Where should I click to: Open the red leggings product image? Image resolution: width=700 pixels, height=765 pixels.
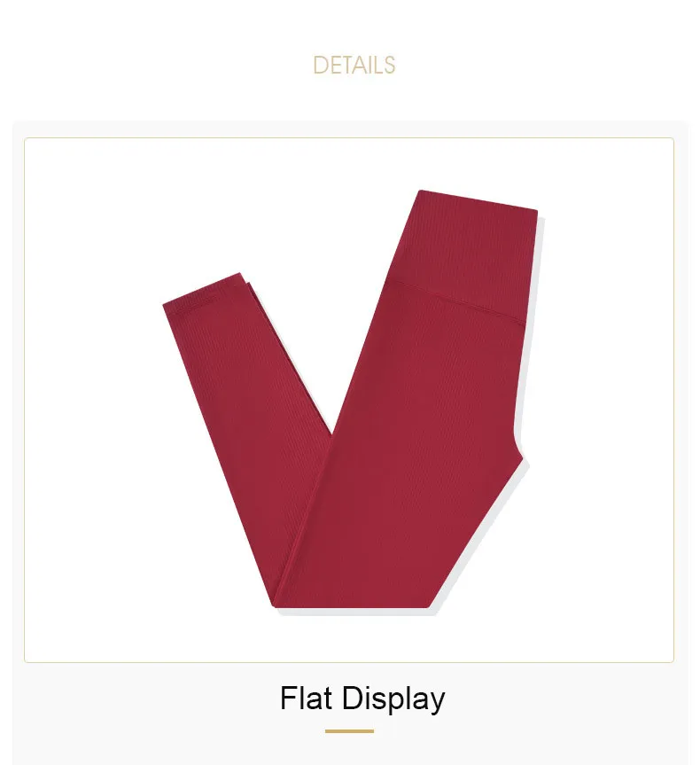coord(350,399)
